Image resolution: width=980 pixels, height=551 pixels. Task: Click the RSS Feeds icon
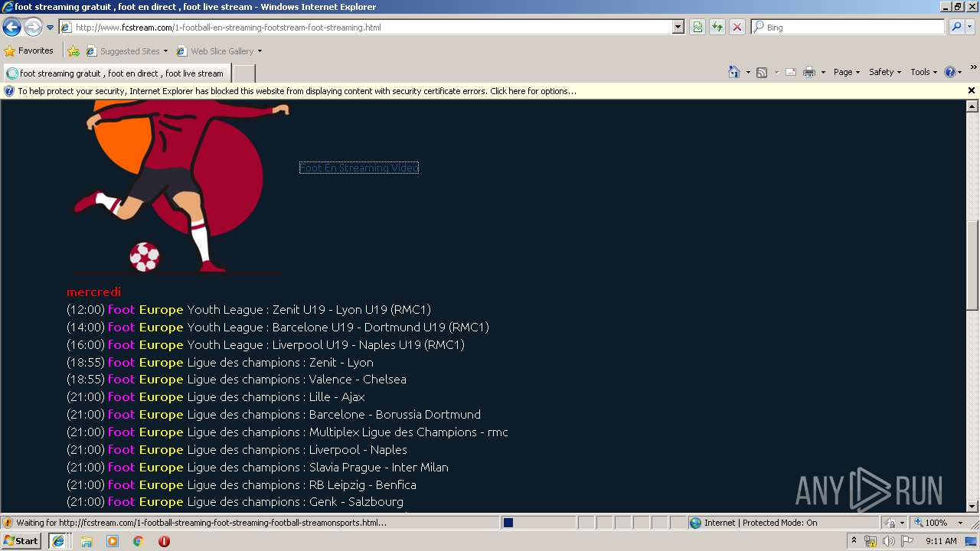coord(762,72)
